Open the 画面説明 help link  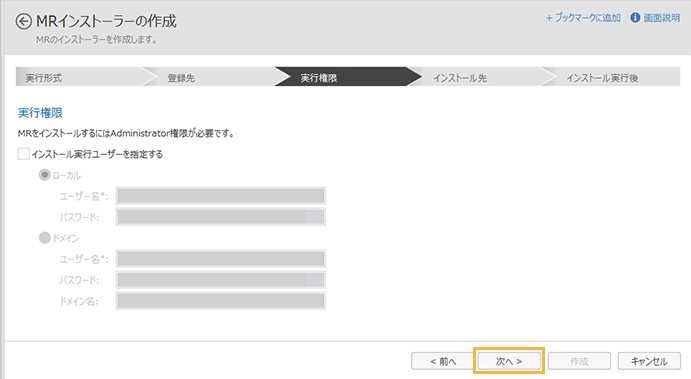pyautogui.click(x=661, y=18)
